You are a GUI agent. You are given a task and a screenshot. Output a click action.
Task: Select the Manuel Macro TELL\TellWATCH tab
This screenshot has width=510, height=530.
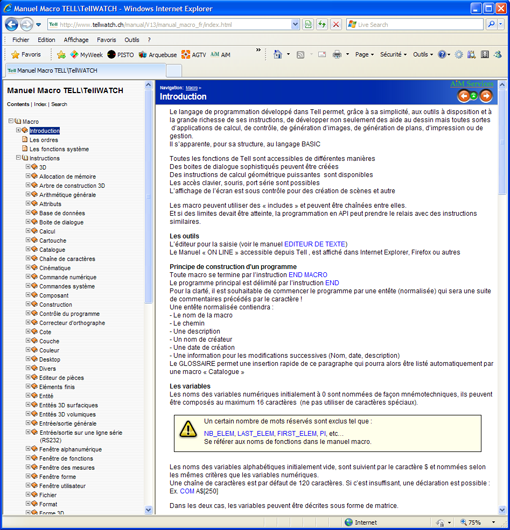coord(86,71)
